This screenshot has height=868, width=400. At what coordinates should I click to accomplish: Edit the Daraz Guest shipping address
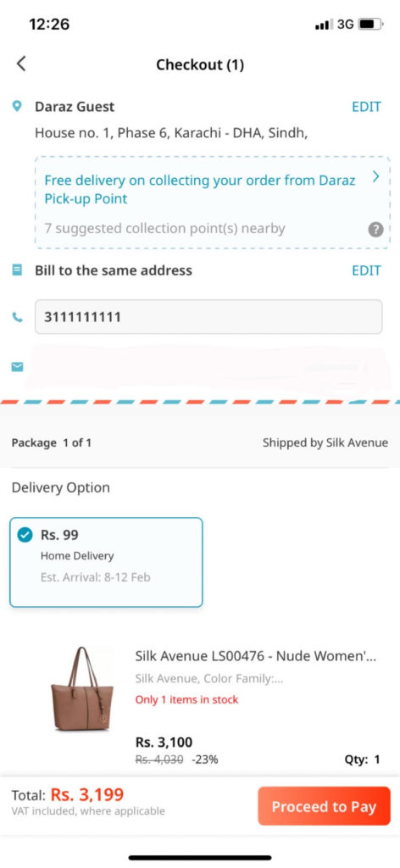[366, 107]
